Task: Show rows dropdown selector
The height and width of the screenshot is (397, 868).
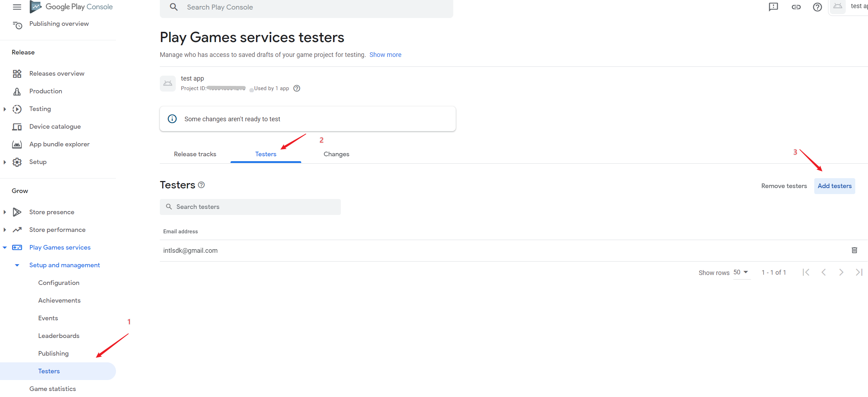Action: point(740,272)
